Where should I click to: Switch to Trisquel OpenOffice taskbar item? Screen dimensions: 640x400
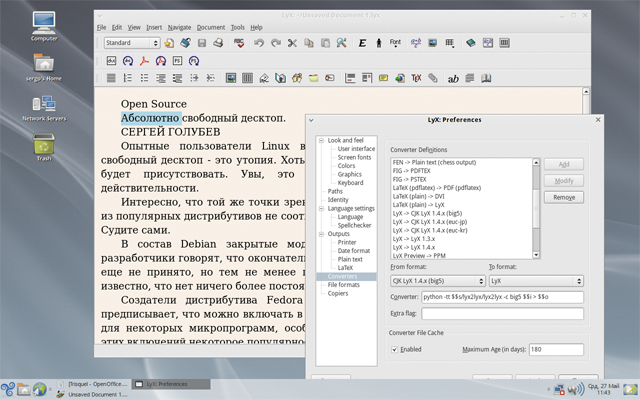click(x=93, y=384)
